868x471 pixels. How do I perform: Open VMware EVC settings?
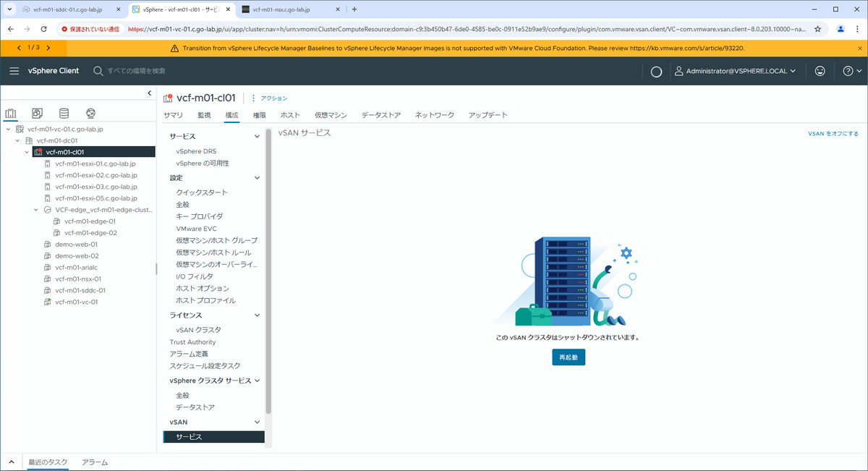[x=197, y=229]
